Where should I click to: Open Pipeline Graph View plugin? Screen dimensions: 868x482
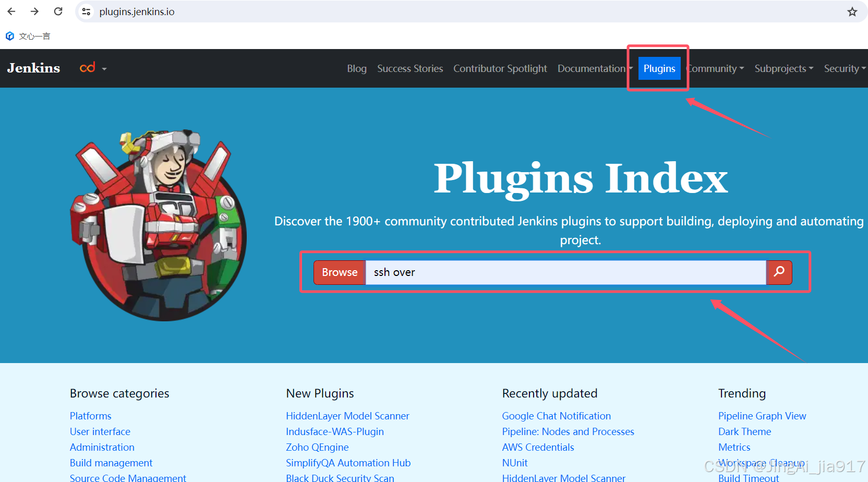[x=762, y=416]
